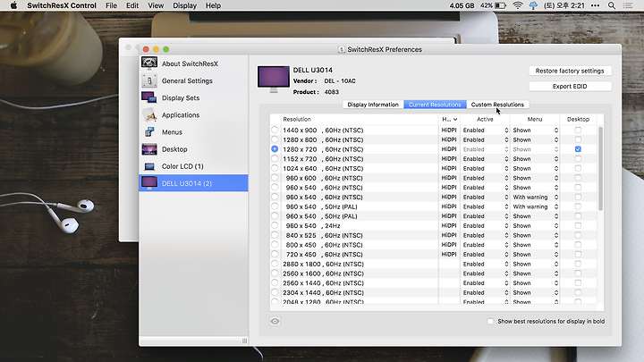Uncheck the Desktop checkbox for 1280 x 720
The image size is (644, 362).
[x=578, y=149]
